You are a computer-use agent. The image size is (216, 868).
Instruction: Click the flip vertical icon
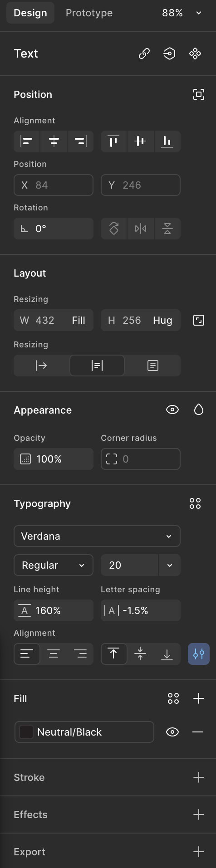tap(167, 229)
